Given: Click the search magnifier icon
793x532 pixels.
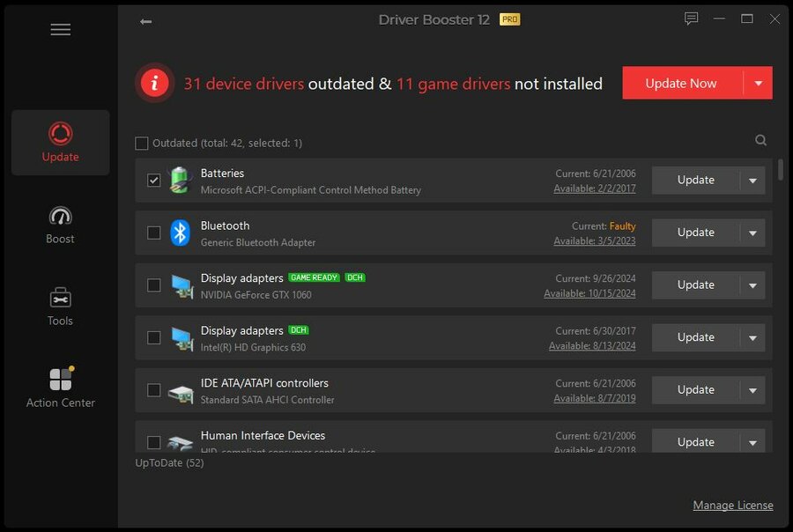Looking at the screenshot, I should click(760, 140).
